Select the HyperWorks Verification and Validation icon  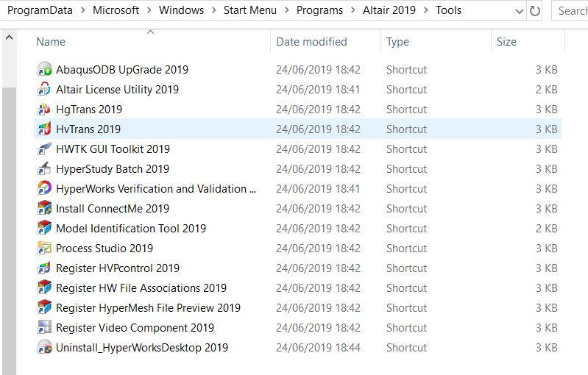click(44, 189)
